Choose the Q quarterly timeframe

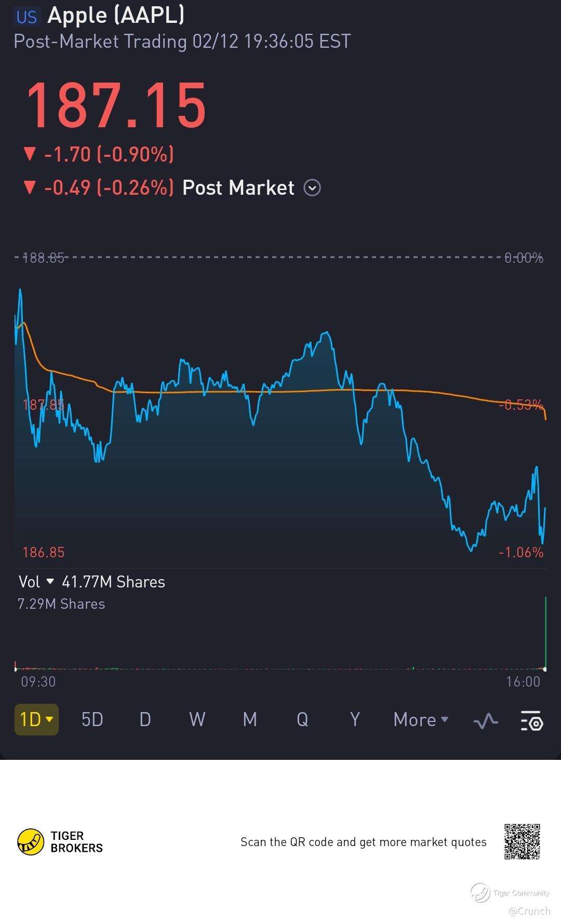pos(302,720)
